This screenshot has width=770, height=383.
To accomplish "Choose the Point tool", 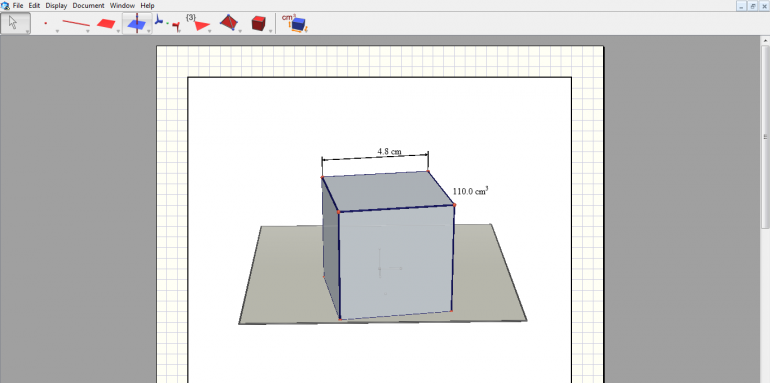I will [x=46, y=23].
